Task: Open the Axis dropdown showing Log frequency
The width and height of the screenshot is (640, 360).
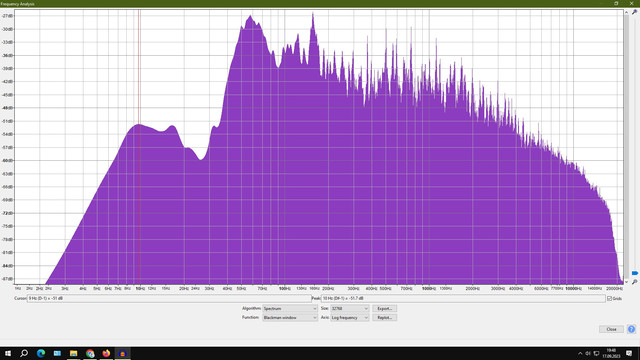Action: click(350, 318)
